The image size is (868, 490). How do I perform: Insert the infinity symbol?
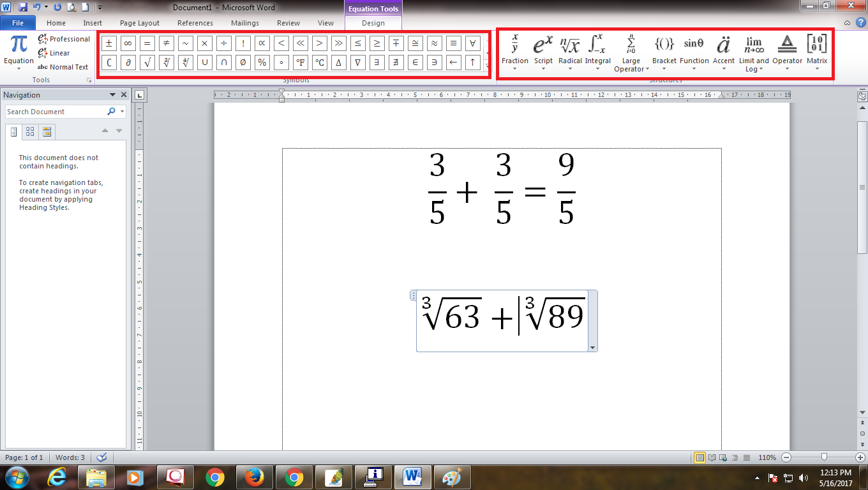pos(128,43)
